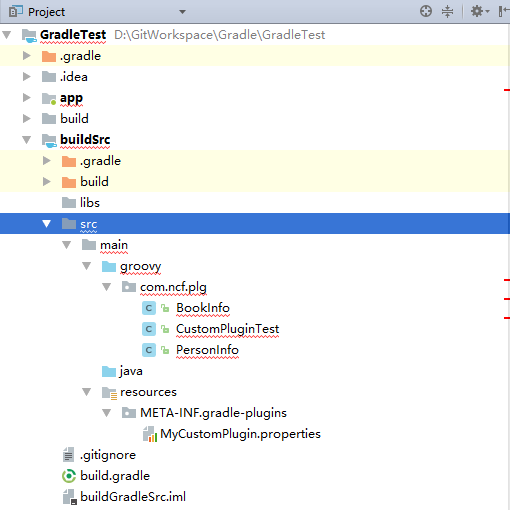Image resolution: width=510 pixels, height=510 pixels.
Task: Collapse the src folder arrow
Action: (47, 224)
